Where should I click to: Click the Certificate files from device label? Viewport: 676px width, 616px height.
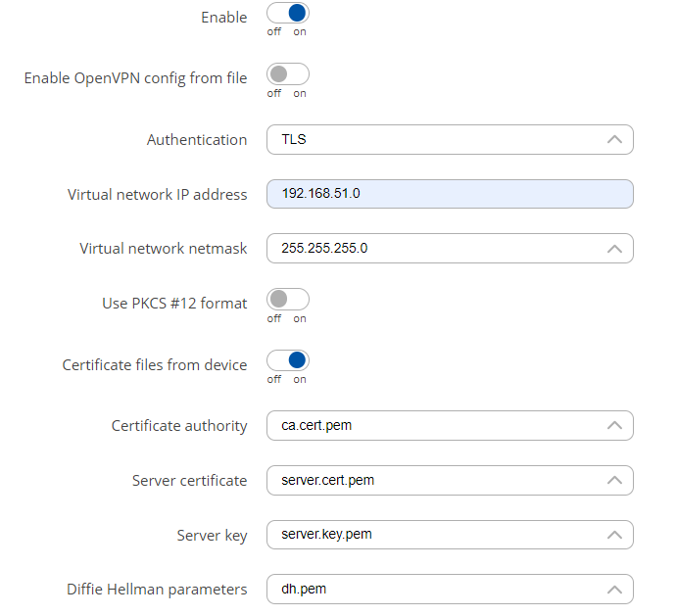click(x=155, y=364)
